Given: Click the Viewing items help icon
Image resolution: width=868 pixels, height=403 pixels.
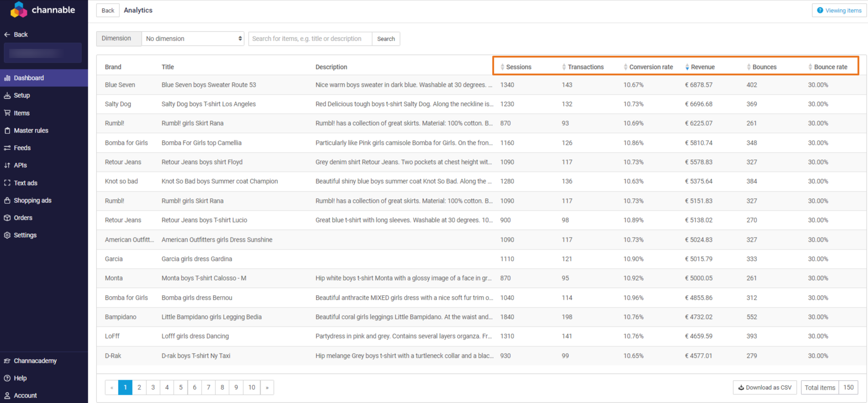Looking at the screenshot, I should 820,11.
